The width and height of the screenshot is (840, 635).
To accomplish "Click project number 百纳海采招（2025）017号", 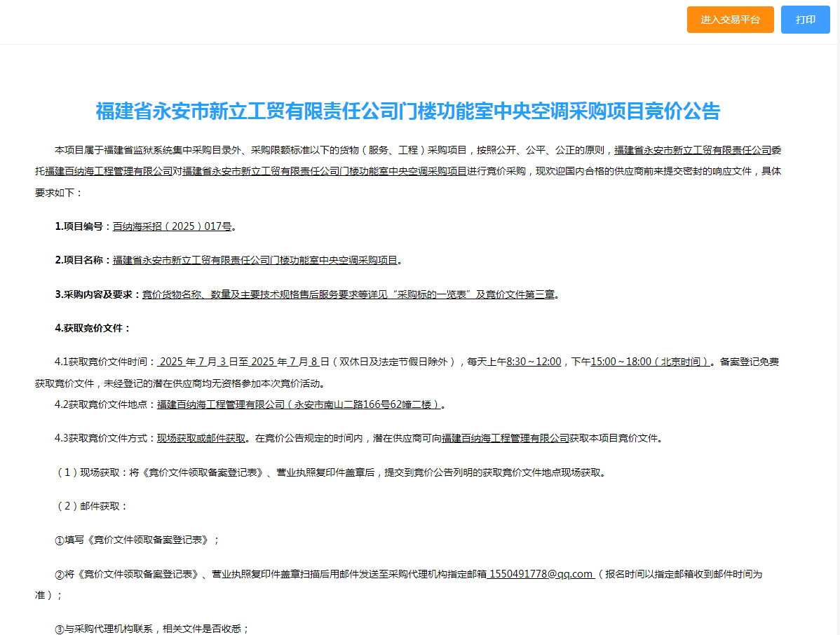I will [x=172, y=226].
